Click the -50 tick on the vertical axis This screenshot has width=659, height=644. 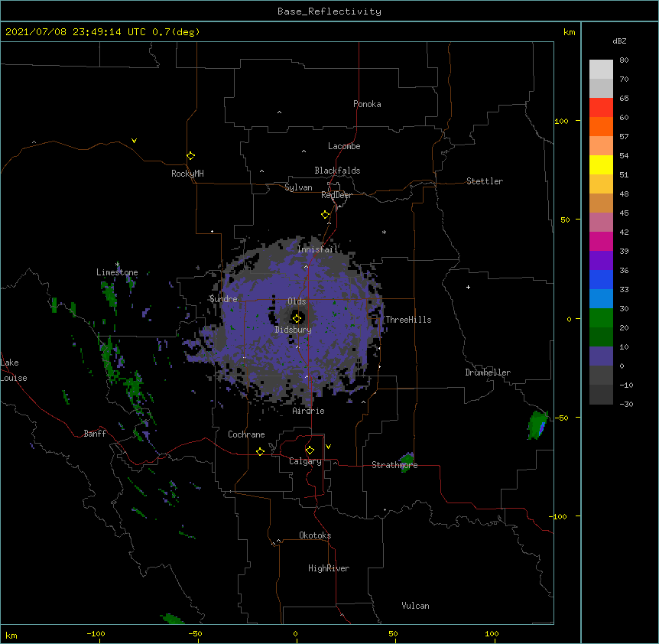pos(561,418)
